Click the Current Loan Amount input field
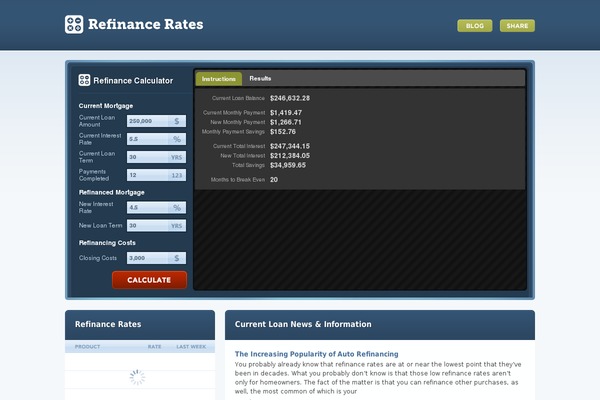Screen dimensions: 600x400 (x=156, y=121)
